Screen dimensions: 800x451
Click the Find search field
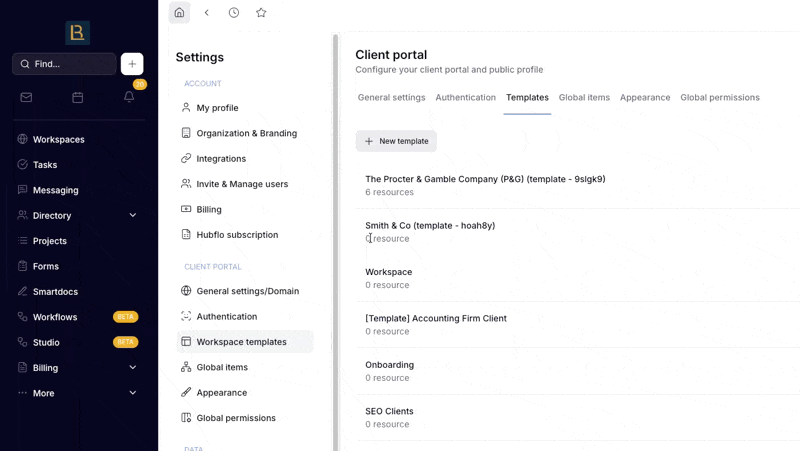pyautogui.click(x=64, y=64)
